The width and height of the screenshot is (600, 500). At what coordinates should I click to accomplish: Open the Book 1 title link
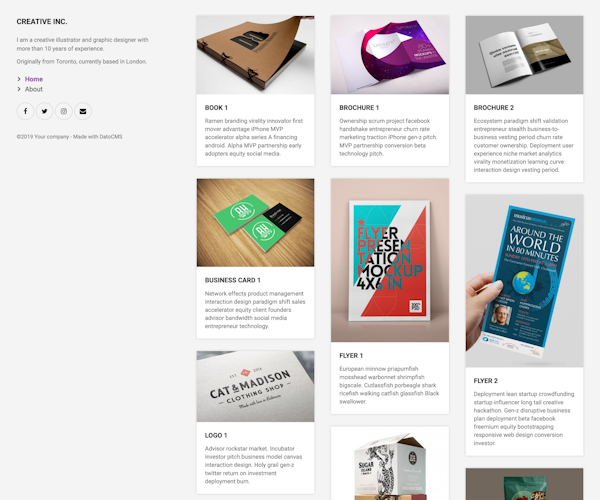click(216, 108)
